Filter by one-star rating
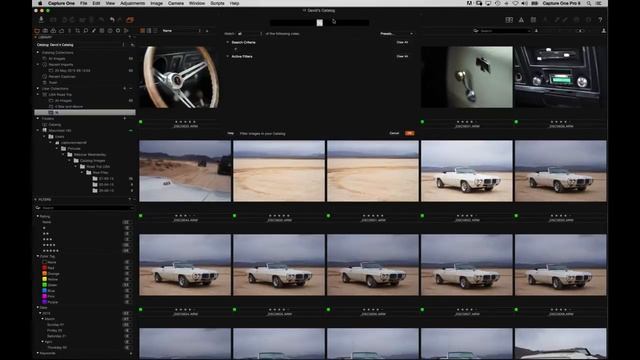The image size is (640, 360). (44, 228)
